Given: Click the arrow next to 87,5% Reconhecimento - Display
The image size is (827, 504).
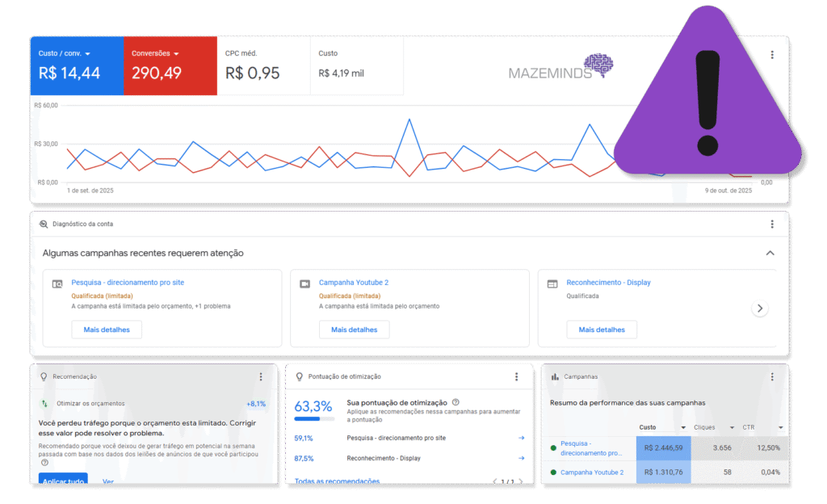Looking at the screenshot, I should click(x=521, y=458).
